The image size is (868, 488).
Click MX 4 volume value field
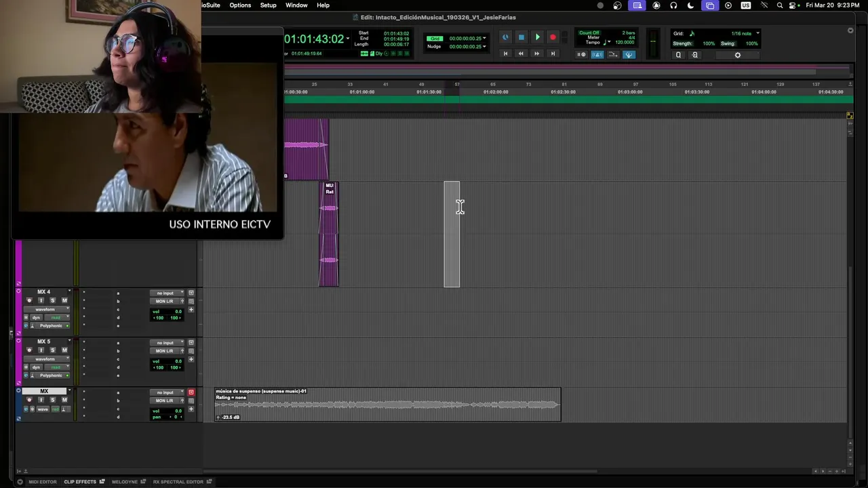(178, 312)
